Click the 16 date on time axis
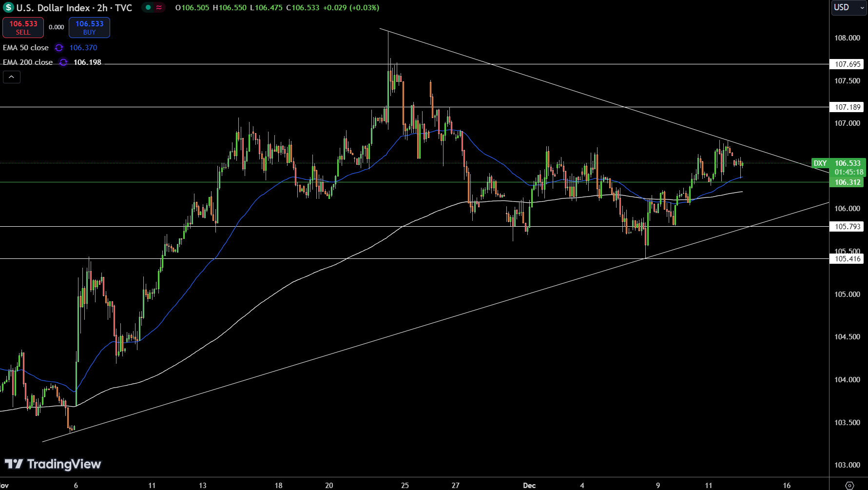This screenshot has height=490, width=868. pos(787,486)
